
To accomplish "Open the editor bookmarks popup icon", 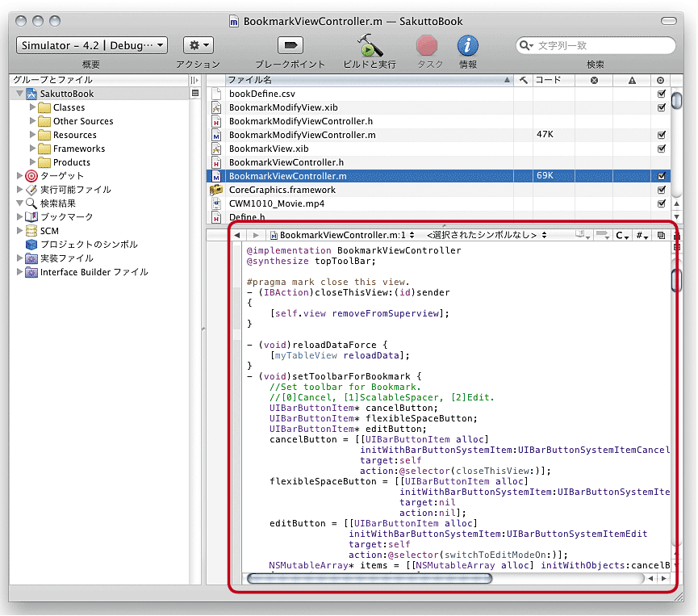I will (583, 235).
